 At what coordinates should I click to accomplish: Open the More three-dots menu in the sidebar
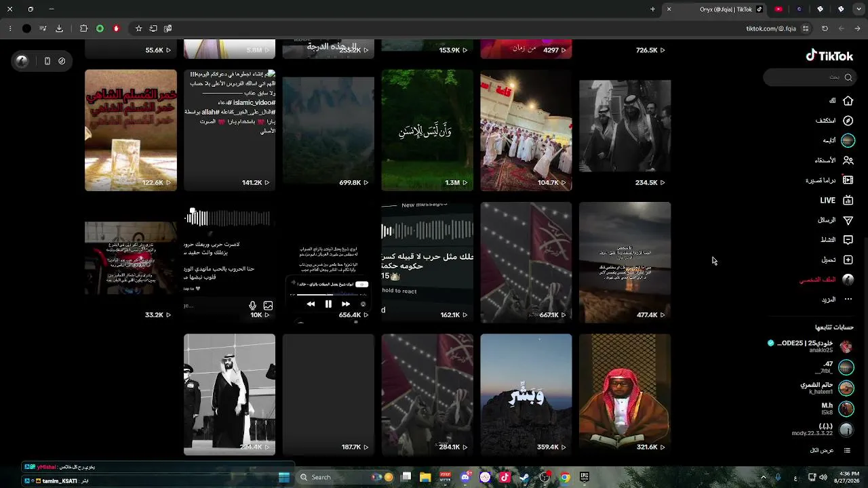coord(848,300)
